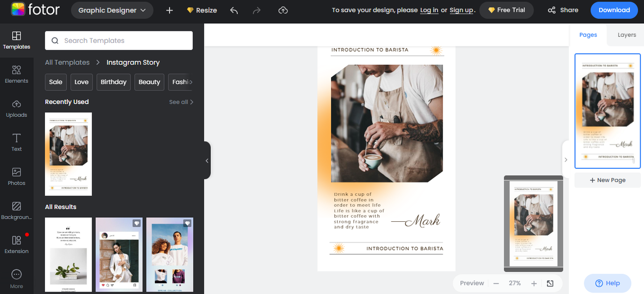
Task: Undo the last action
Action: point(234,10)
